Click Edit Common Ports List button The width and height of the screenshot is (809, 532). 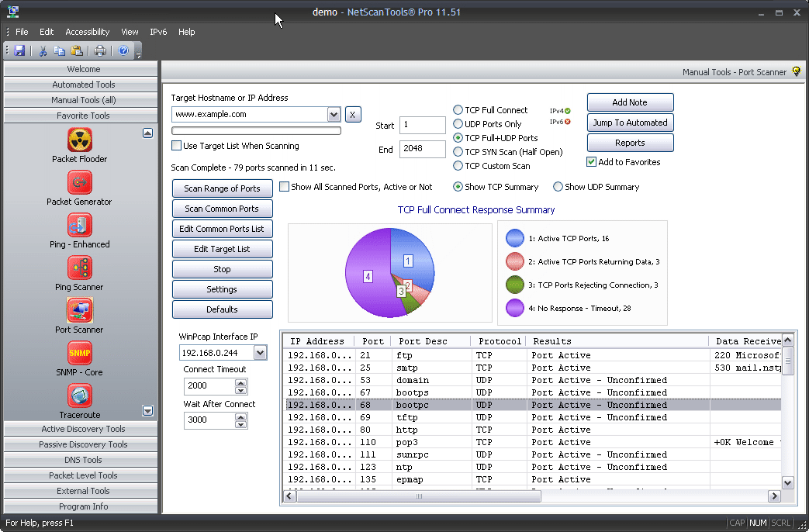click(x=223, y=229)
